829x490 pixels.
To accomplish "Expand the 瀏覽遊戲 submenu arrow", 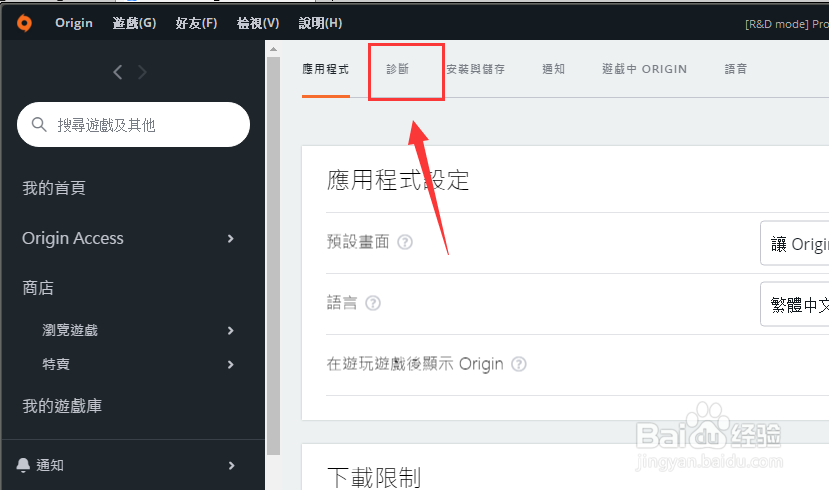I will point(231,330).
